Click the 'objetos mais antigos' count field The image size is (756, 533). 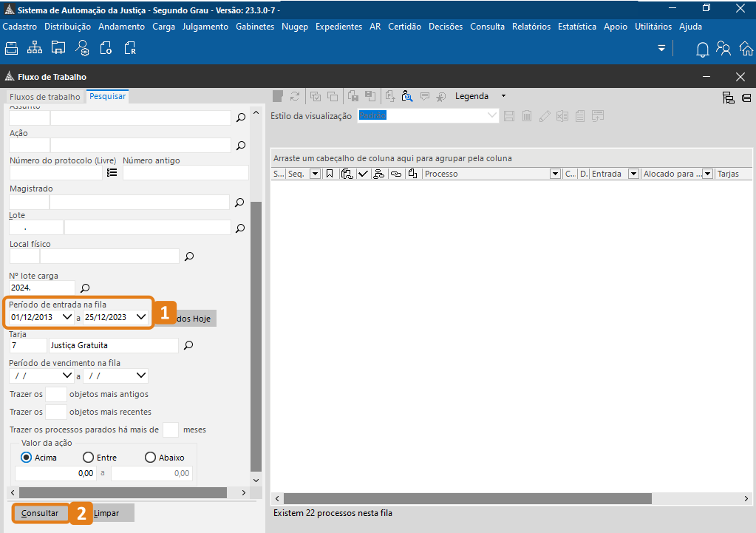pyautogui.click(x=56, y=394)
